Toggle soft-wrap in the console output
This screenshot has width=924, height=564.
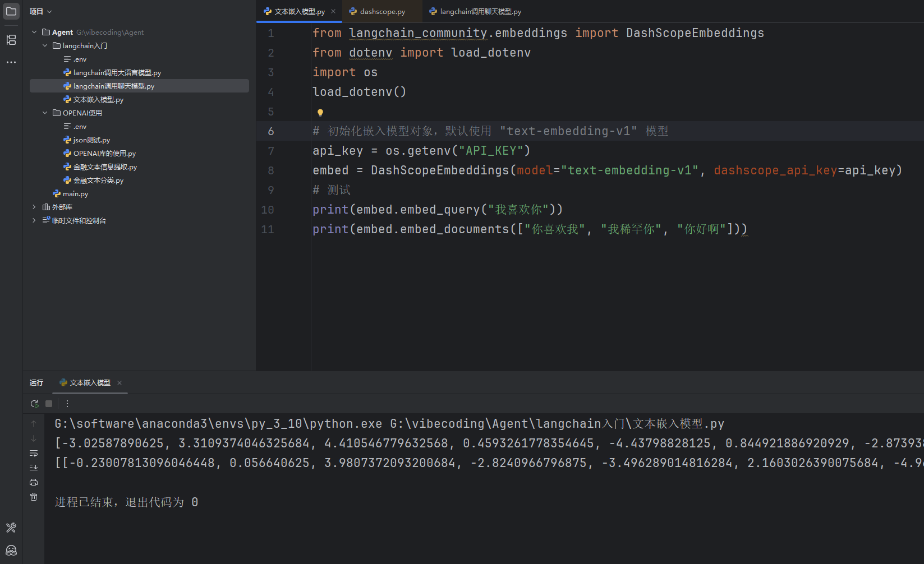click(x=34, y=453)
